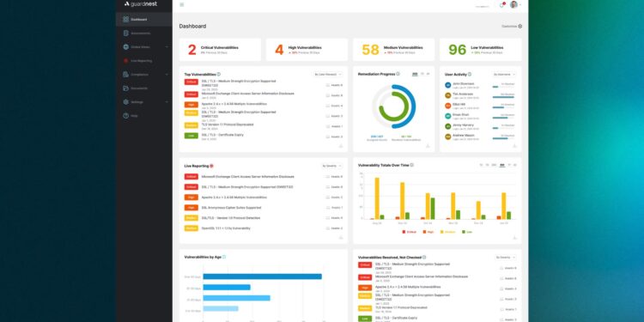Click assets icon for Microsoft Exchange, Live Reporting
The width and height of the screenshot is (644, 322).
click(x=328, y=177)
